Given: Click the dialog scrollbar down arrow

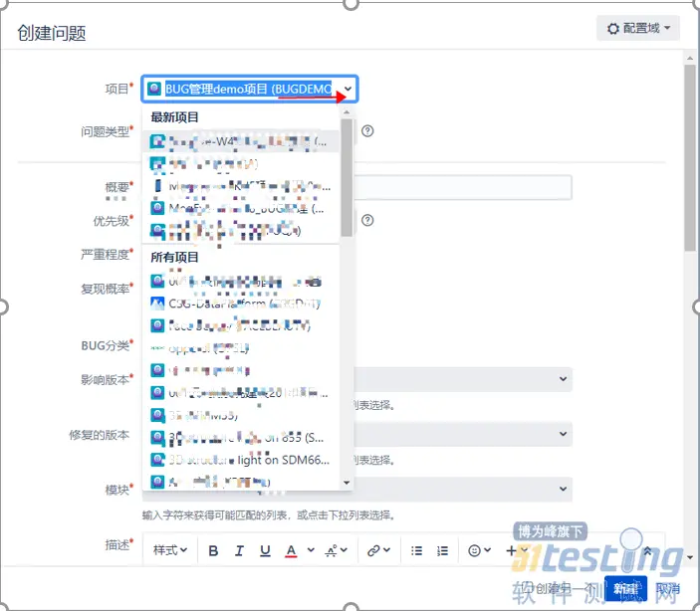Looking at the screenshot, I should point(690,557).
